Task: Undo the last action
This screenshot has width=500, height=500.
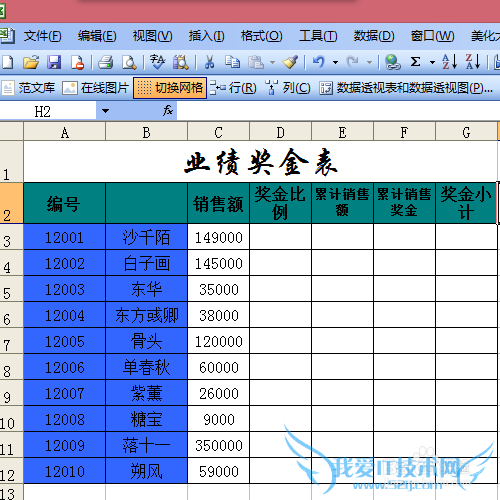Action: tap(319, 62)
